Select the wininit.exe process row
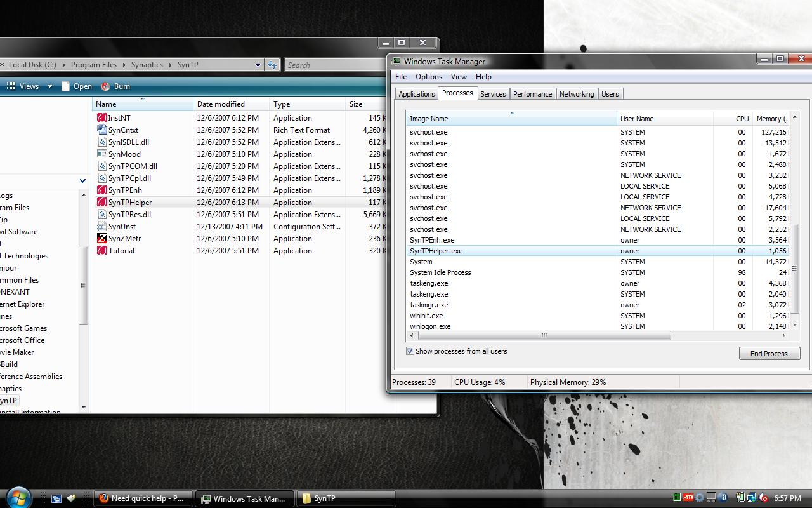This screenshot has height=508, width=812. click(598, 316)
